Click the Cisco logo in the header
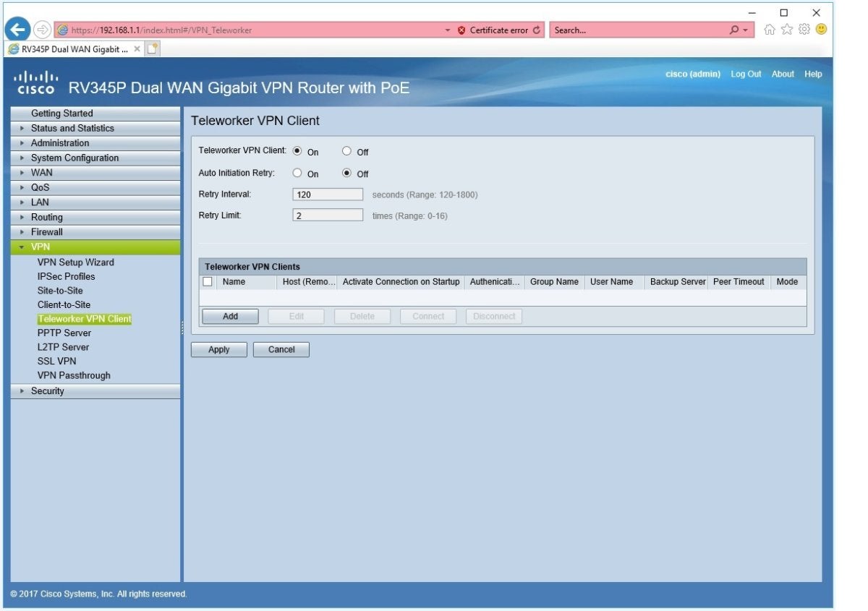 tap(35, 82)
